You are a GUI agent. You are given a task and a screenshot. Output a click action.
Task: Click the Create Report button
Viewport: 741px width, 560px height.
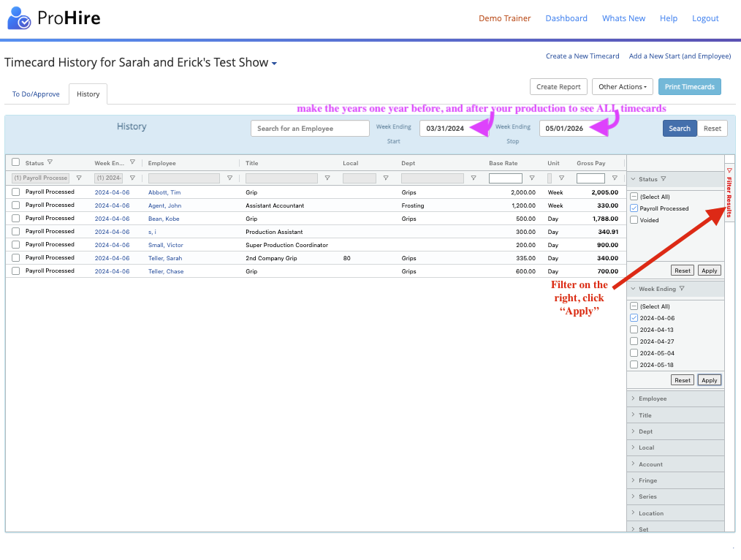558,87
